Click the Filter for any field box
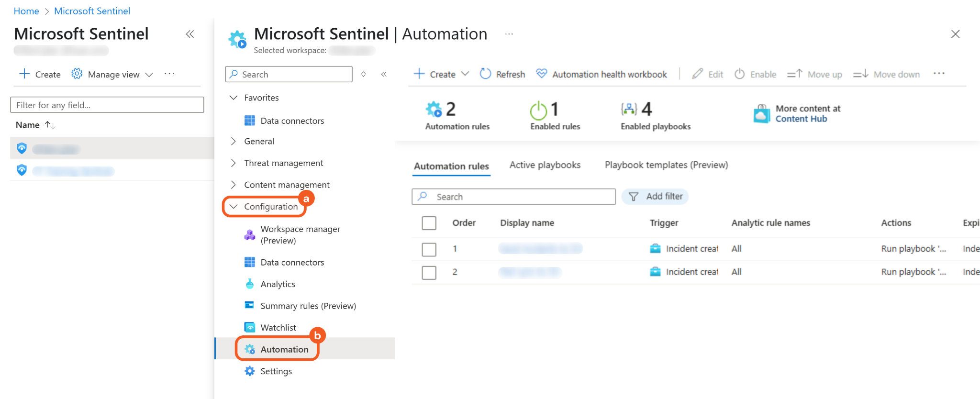Screen dimensions: 980x399 pyautogui.click(x=107, y=105)
